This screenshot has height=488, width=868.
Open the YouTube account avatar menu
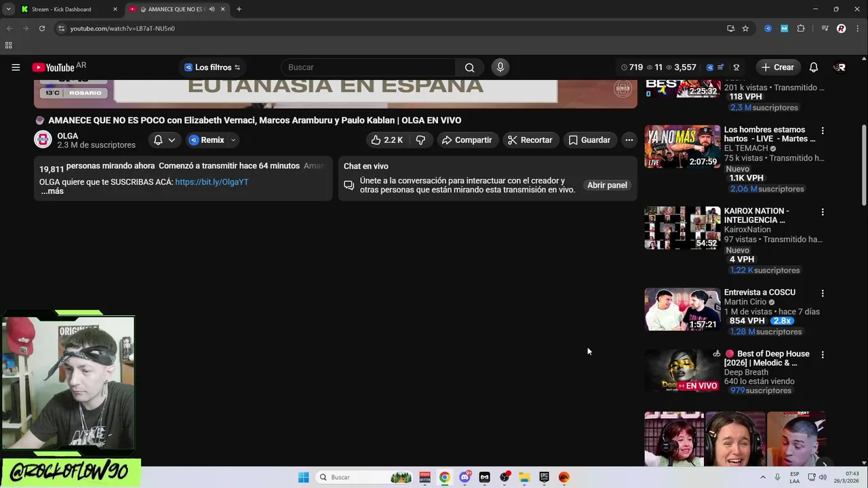[840, 67]
